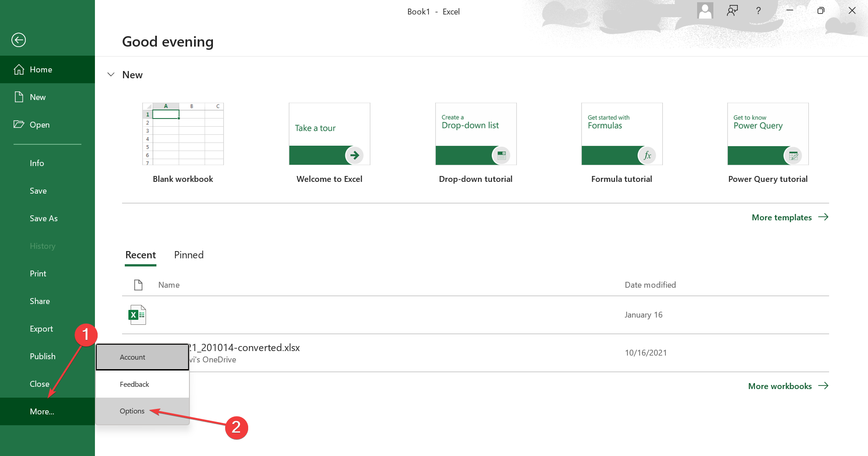Sort by the Date modified column header
868x456 pixels.
(651, 285)
